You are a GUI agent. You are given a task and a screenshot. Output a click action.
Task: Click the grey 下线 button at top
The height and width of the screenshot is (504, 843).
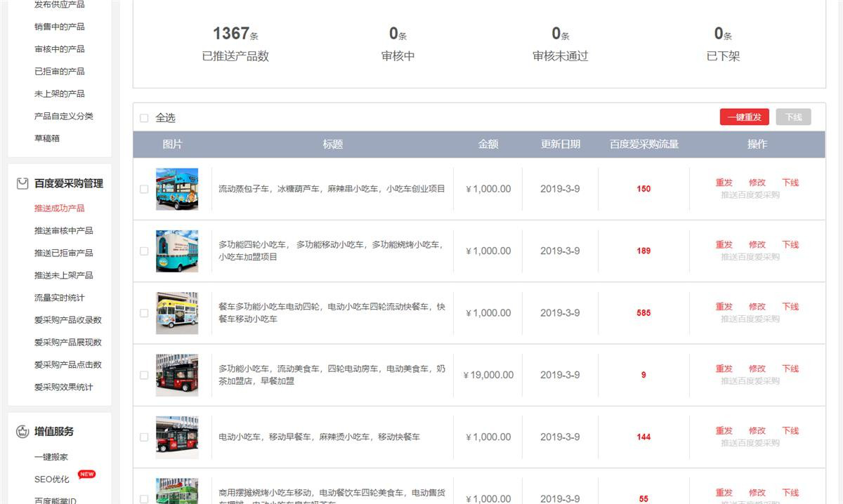coord(794,117)
